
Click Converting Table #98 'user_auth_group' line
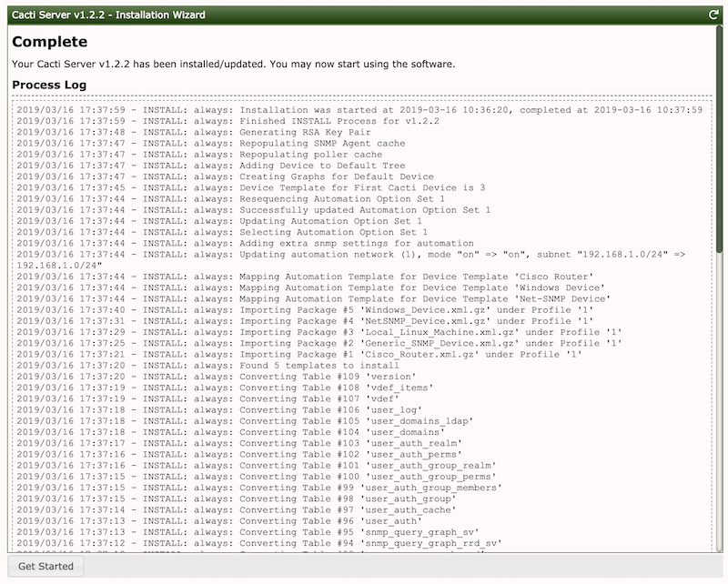click(x=237, y=500)
